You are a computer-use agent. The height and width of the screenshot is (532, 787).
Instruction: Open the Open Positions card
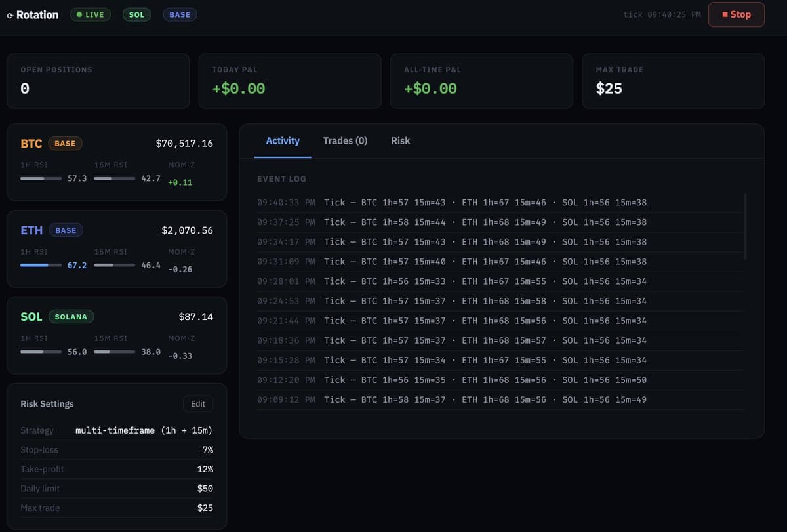tap(98, 81)
